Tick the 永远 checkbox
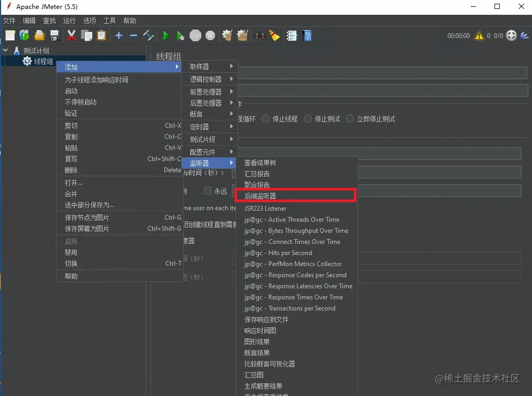This screenshot has width=532, height=396. [207, 191]
